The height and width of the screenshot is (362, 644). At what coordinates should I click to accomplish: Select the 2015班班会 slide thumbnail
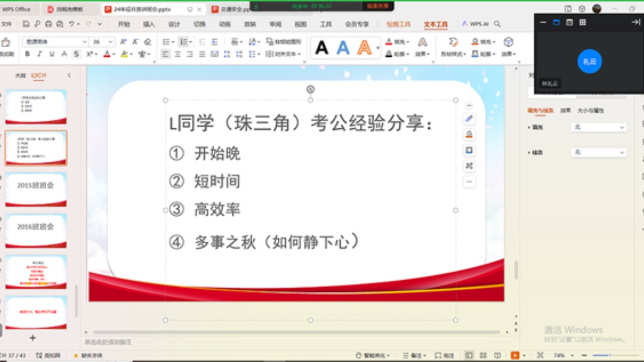36,189
